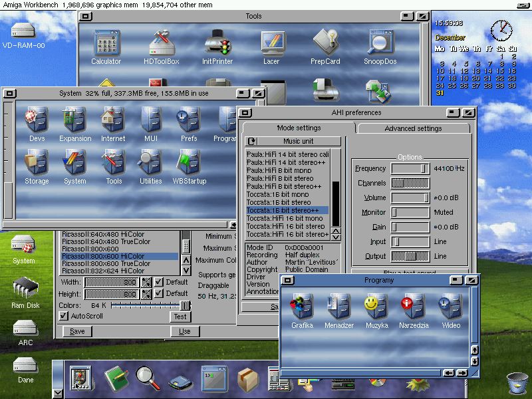Toggle the Width Default checkbox
The width and height of the screenshot is (532, 399).
[159, 282]
